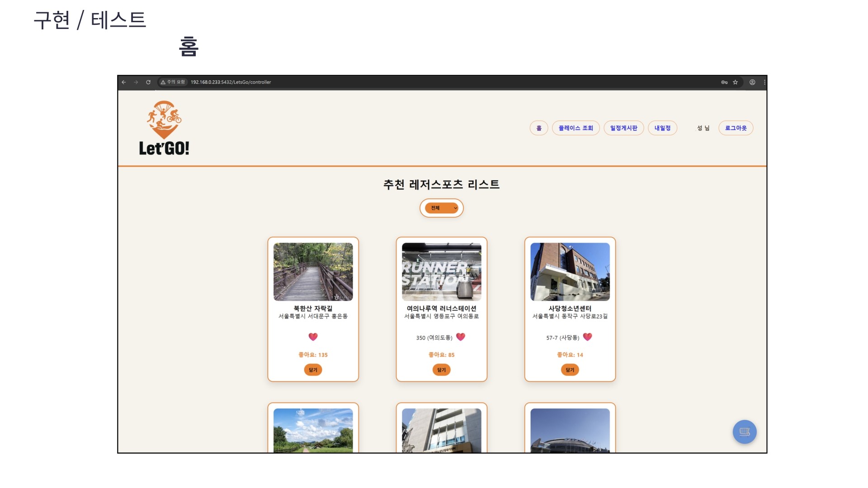Open the 일정게시판 menu
Viewport: 868px width, 488px height.
[x=624, y=128]
